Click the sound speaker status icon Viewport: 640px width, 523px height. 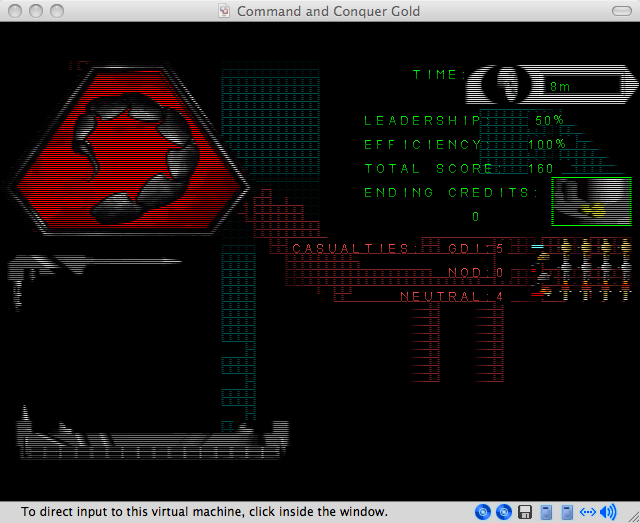608,512
